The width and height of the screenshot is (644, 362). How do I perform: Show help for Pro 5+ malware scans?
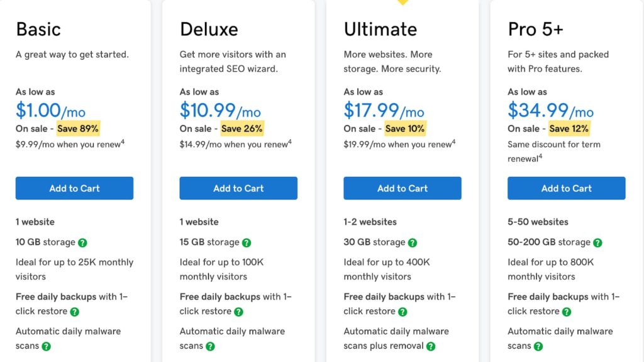click(538, 346)
